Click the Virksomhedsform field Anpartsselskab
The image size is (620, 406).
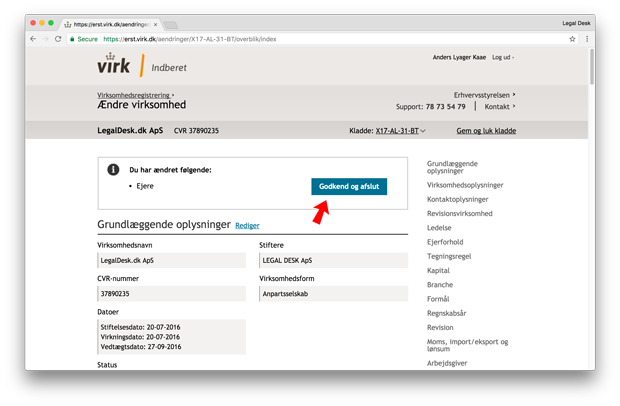333,294
